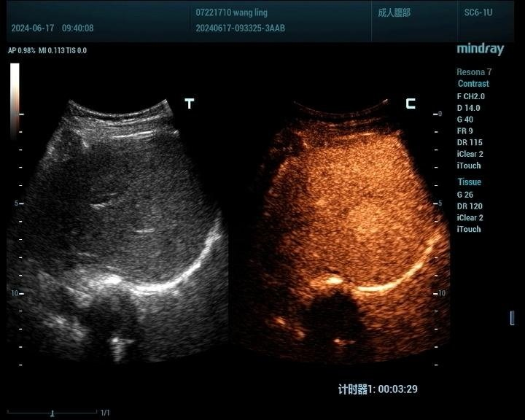The width and height of the screenshot is (525, 420).
Task: Click the mindray logo
Action: pyautogui.click(x=480, y=49)
